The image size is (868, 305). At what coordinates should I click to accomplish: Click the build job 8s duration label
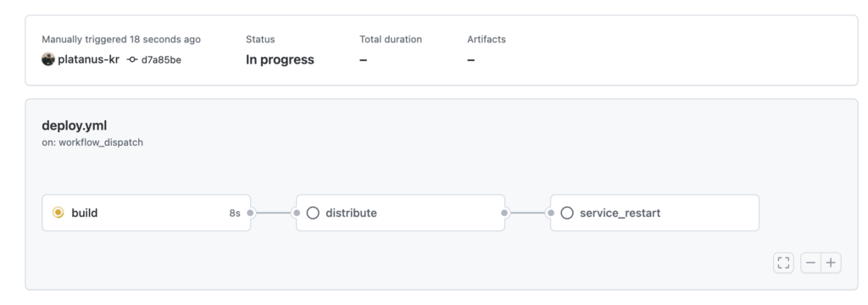pos(235,213)
